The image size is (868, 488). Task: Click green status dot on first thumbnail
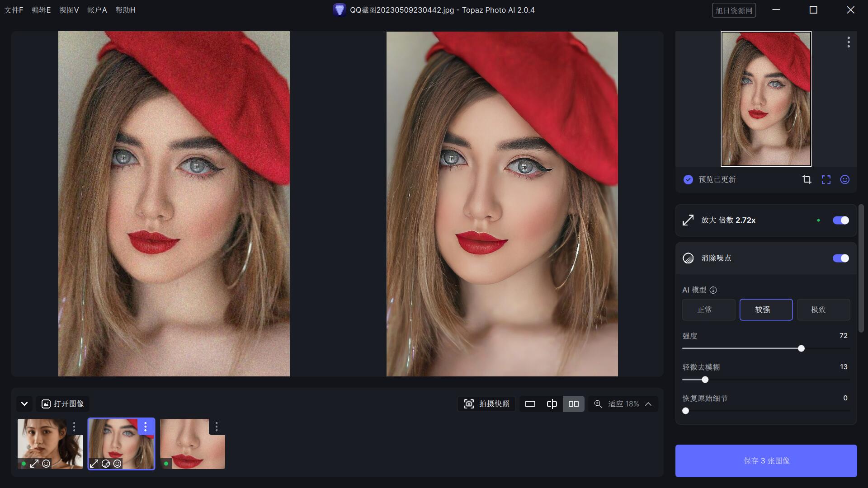[24, 463]
